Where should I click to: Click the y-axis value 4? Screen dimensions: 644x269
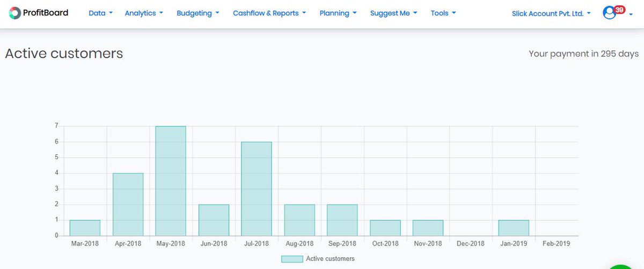coord(56,173)
